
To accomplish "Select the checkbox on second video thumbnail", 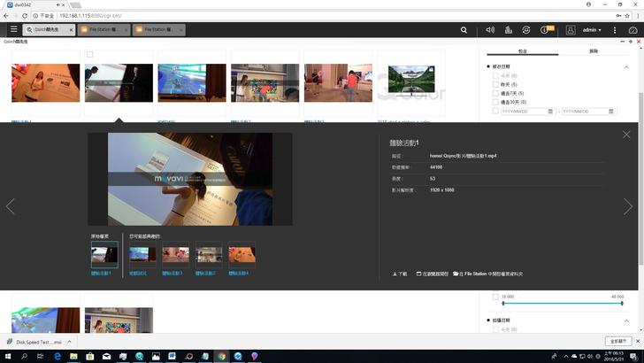I will [x=90, y=55].
